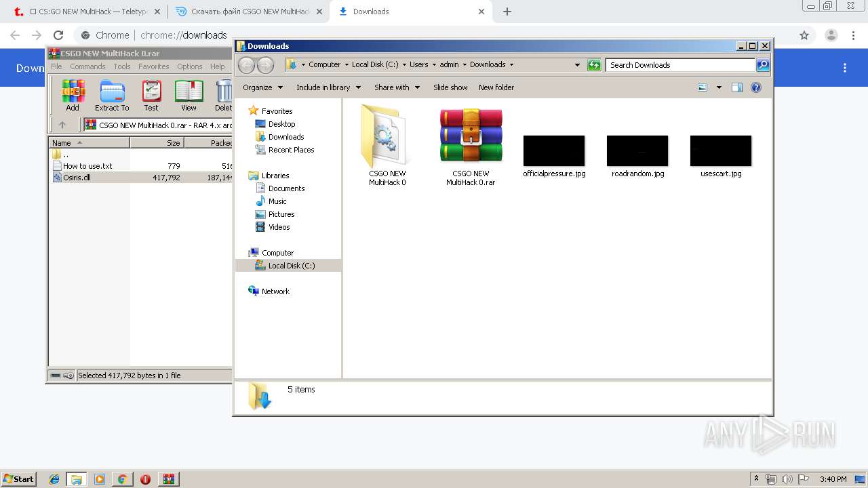Open WinRAR Commands menu
The height and width of the screenshot is (488, 868).
point(87,66)
